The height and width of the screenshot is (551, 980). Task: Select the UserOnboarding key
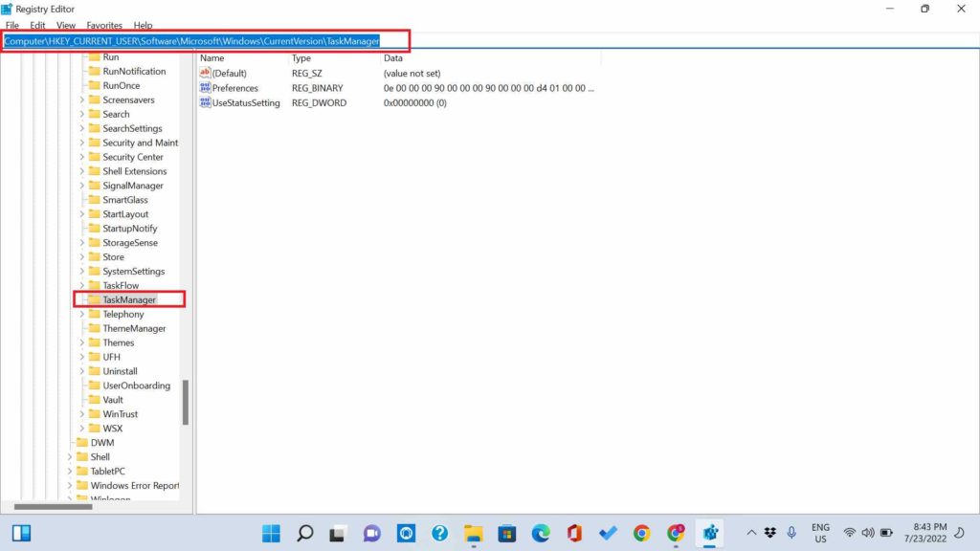point(136,386)
